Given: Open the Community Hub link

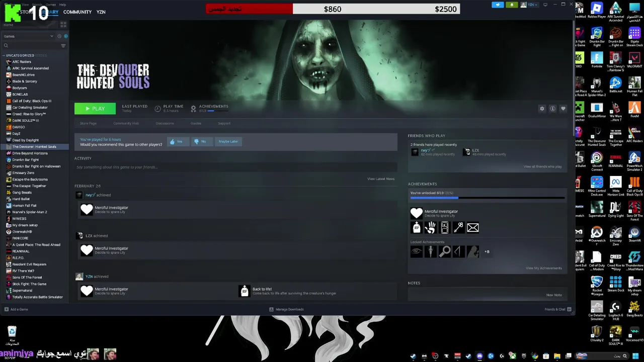Looking at the screenshot, I should point(126,123).
